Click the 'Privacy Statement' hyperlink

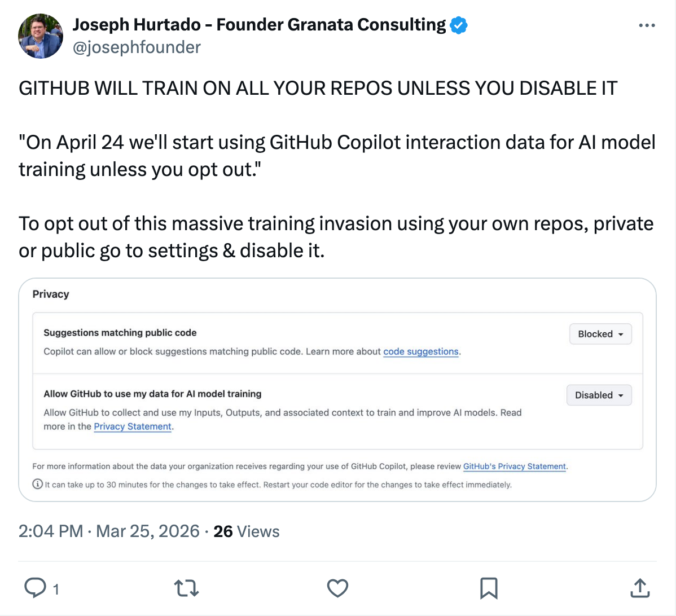click(x=133, y=426)
